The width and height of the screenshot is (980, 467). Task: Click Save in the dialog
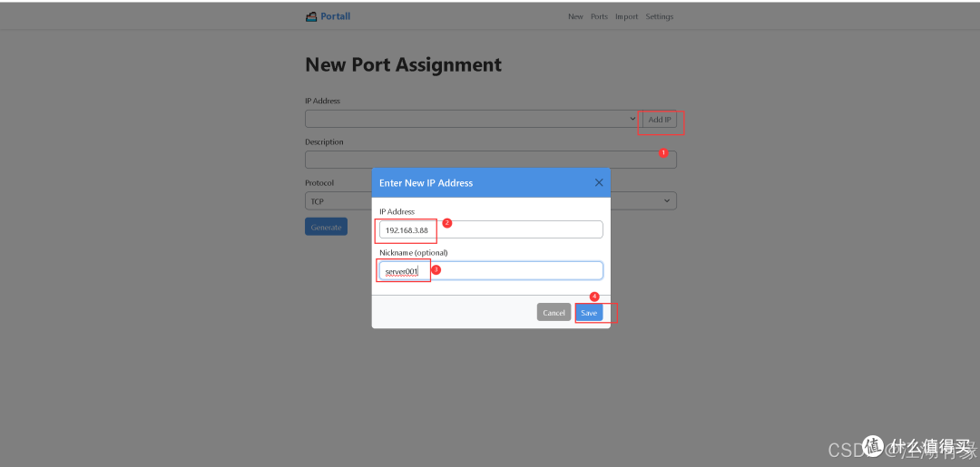point(589,312)
